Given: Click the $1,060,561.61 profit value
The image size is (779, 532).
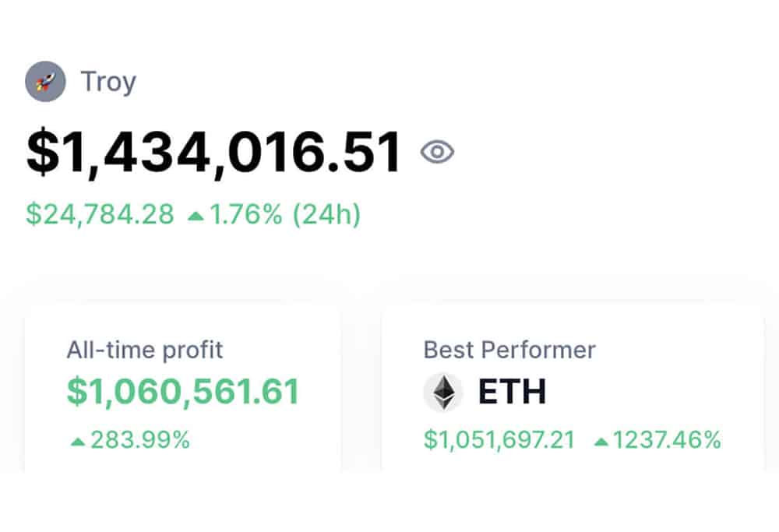Looking at the screenshot, I should pos(183,392).
